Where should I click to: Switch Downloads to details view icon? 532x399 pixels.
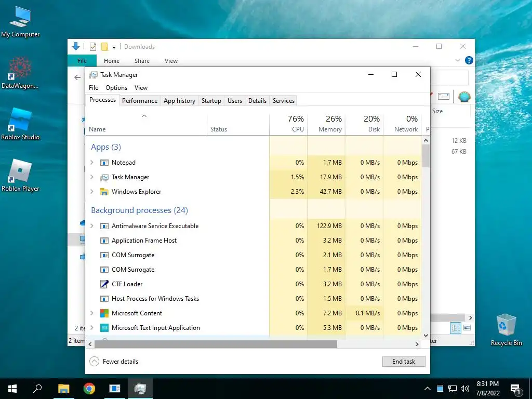pyautogui.click(x=456, y=328)
